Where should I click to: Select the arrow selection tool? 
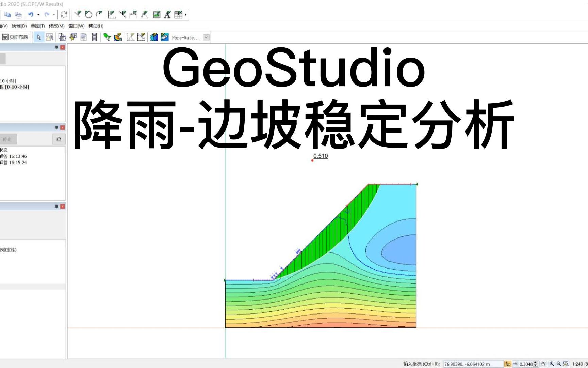pyautogui.click(x=39, y=37)
